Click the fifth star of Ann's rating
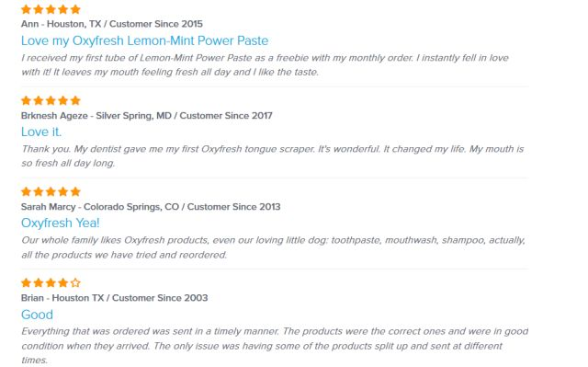Viewport: 588px width, 367px height. pos(75,9)
